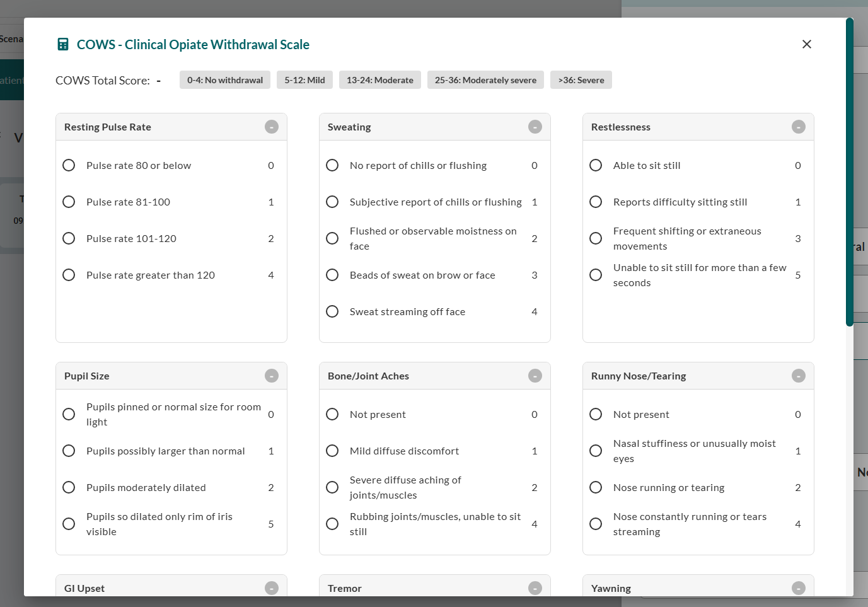This screenshot has height=607, width=868.
Task: Click the 0-4: No withdrawal badge
Action: click(x=225, y=80)
